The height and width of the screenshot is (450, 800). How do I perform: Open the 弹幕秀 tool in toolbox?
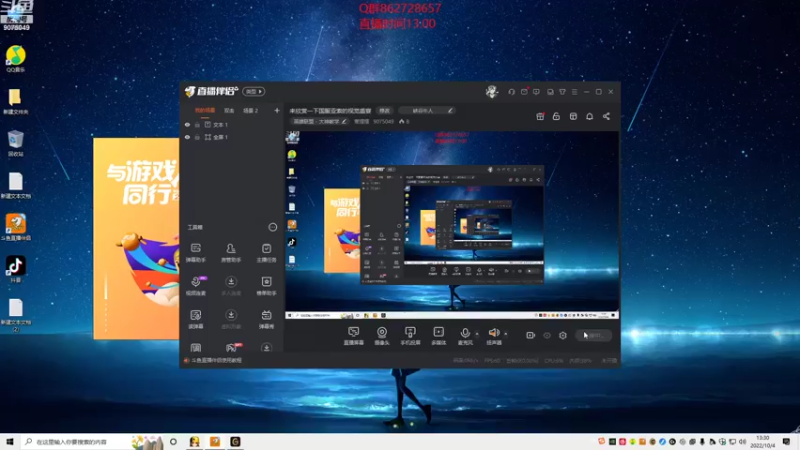pos(266,319)
